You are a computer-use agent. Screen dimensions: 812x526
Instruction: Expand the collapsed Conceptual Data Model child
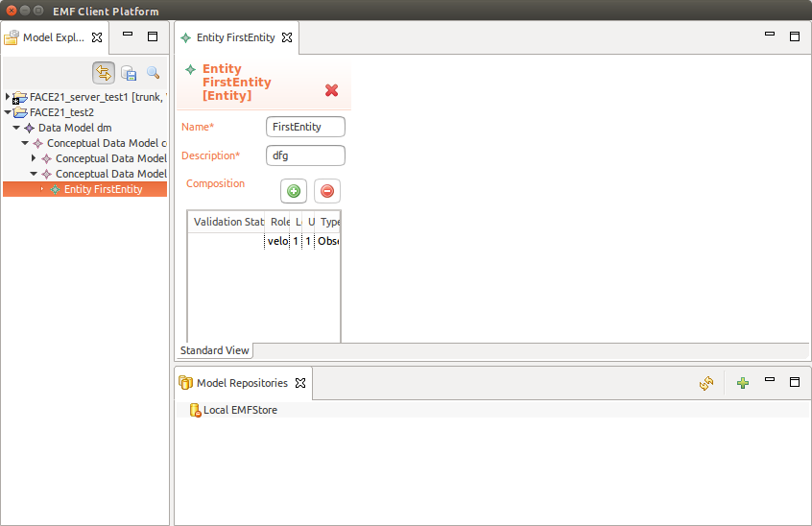click(x=34, y=158)
